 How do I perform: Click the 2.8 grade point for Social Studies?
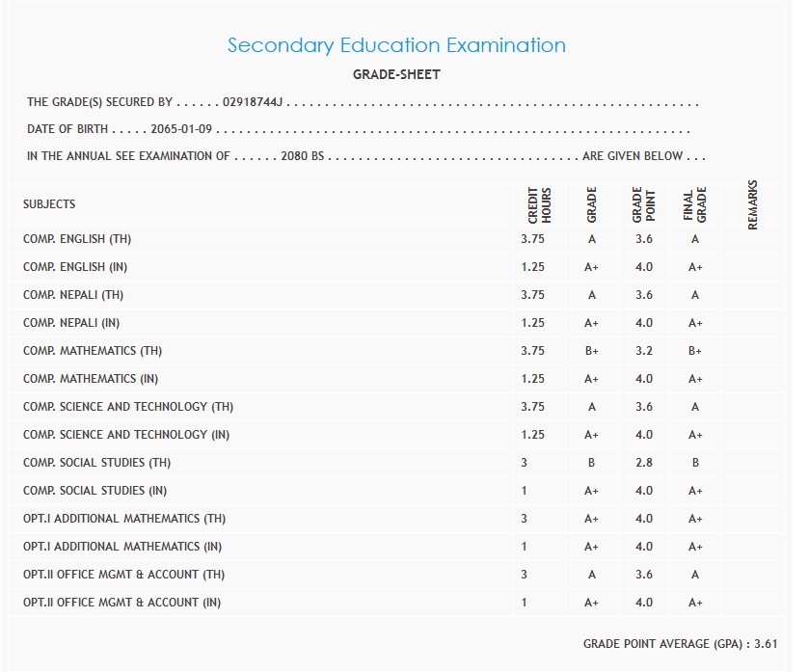[644, 463]
